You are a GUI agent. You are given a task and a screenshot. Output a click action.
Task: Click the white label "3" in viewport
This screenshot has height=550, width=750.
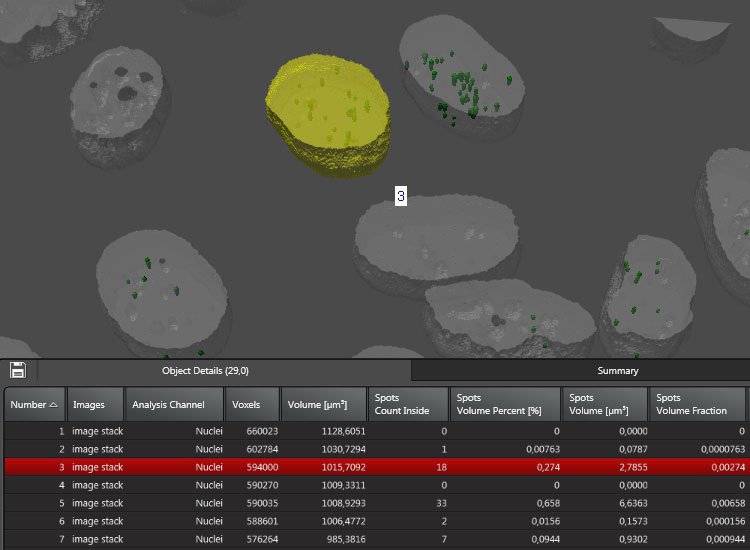pos(401,197)
